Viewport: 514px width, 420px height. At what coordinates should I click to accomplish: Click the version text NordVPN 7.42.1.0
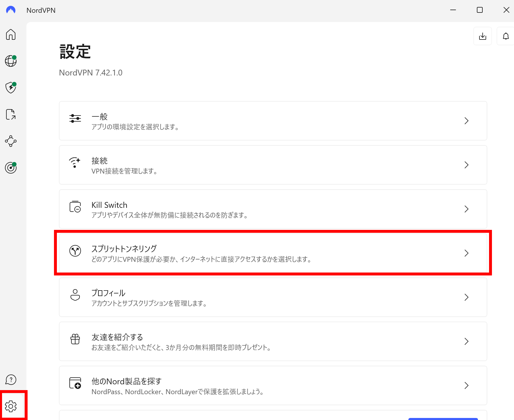point(91,73)
